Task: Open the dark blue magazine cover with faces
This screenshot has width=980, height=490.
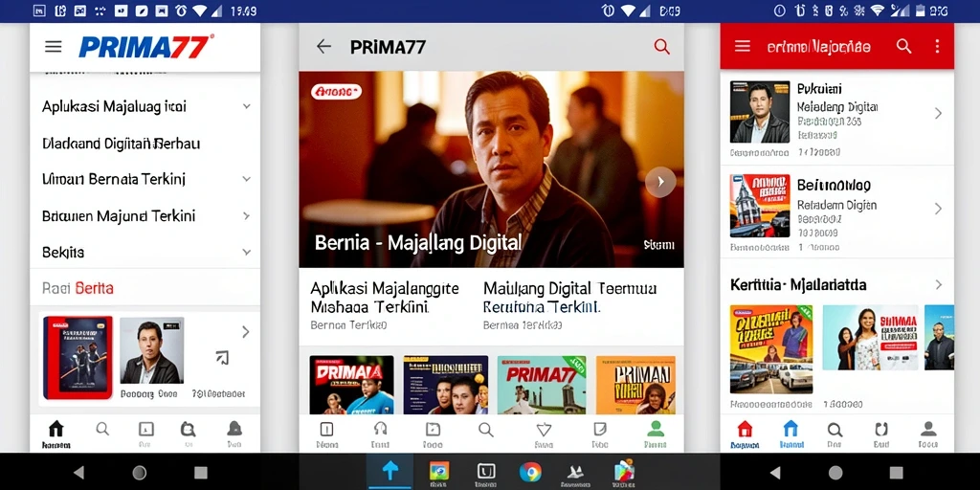Action: (446, 385)
